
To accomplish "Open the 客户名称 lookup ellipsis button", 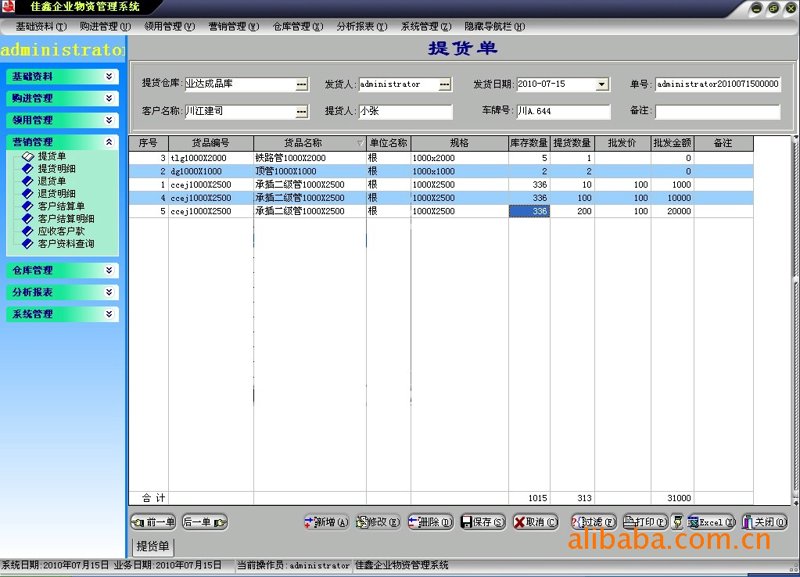I will pos(302,111).
